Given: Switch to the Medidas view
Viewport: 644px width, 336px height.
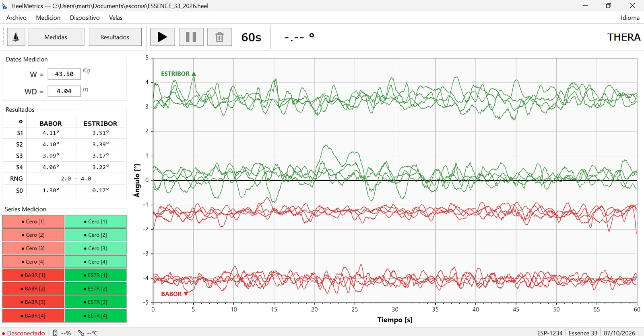Looking at the screenshot, I should (x=56, y=37).
